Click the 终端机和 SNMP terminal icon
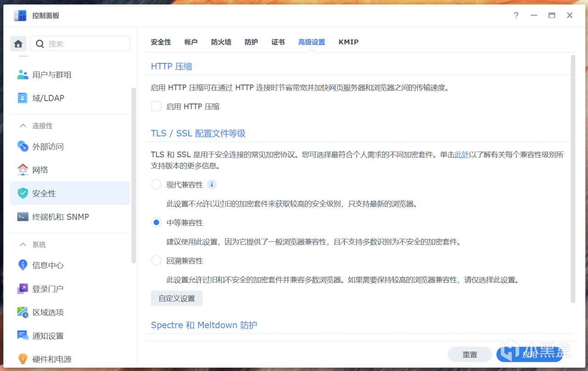The height and width of the screenshot is (371, 588). pyautogui.click(x=23, y=217)
